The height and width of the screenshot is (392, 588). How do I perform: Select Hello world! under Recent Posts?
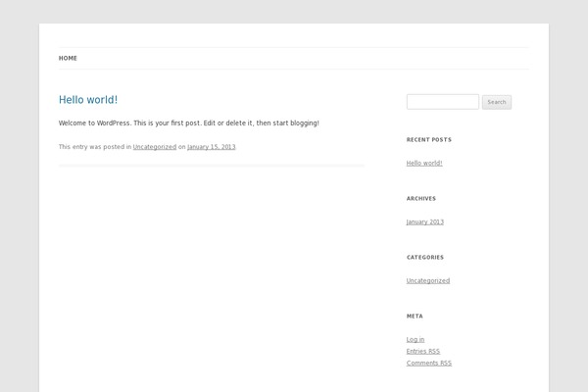tap(424, 164)
